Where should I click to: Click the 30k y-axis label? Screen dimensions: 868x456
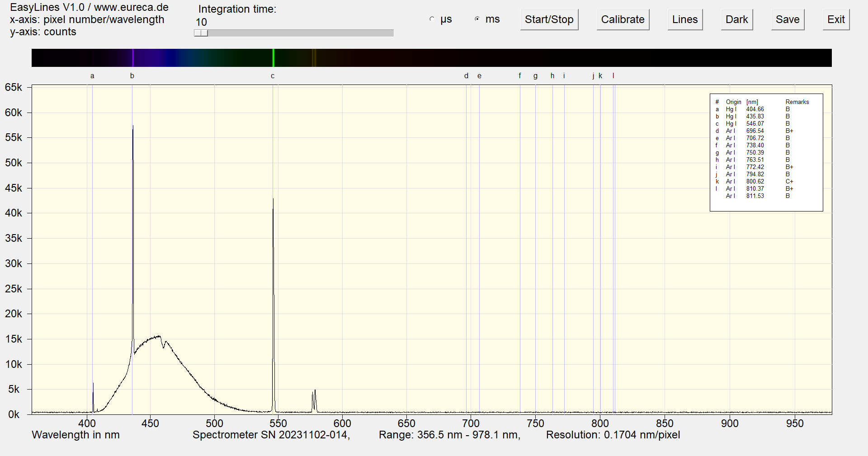click(x=14, y=263)
